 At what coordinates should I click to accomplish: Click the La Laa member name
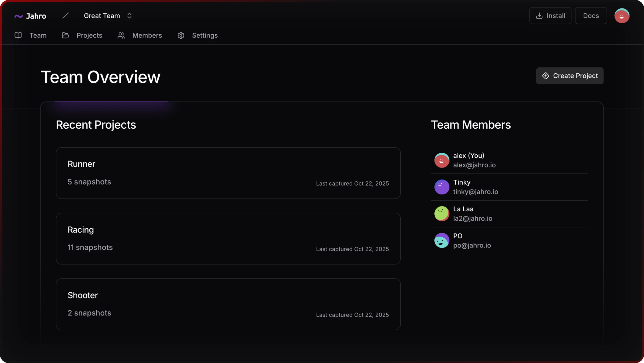pos(463,209)
